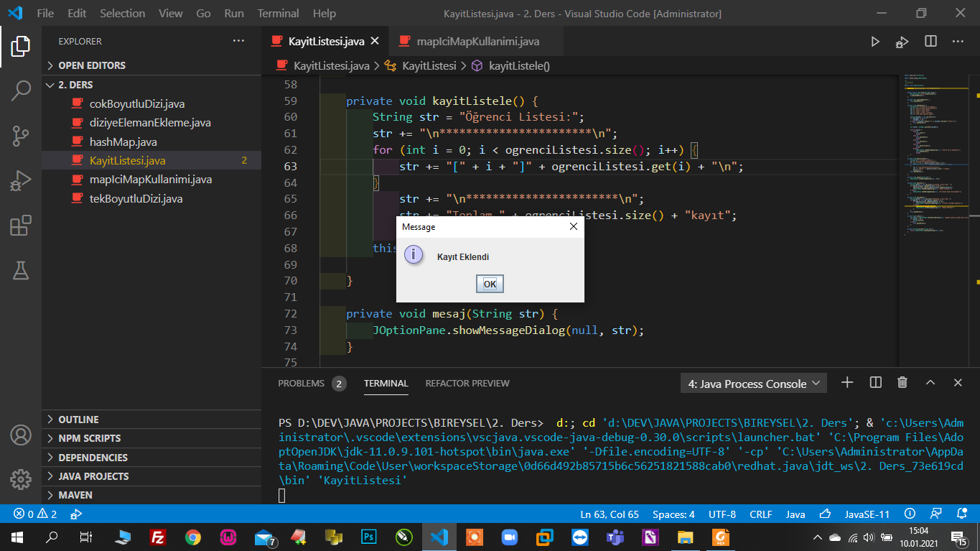Open the Source Control view

[x=21, y=136]
